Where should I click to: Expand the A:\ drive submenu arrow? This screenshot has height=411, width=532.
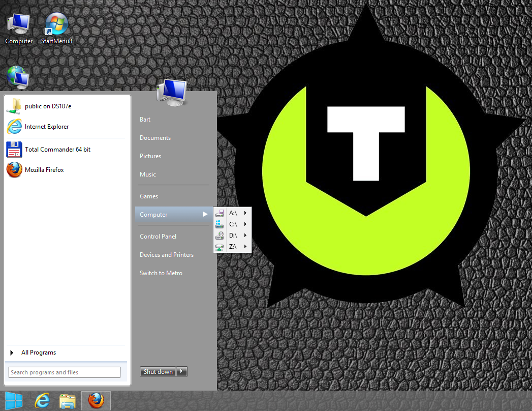[245, 213]
